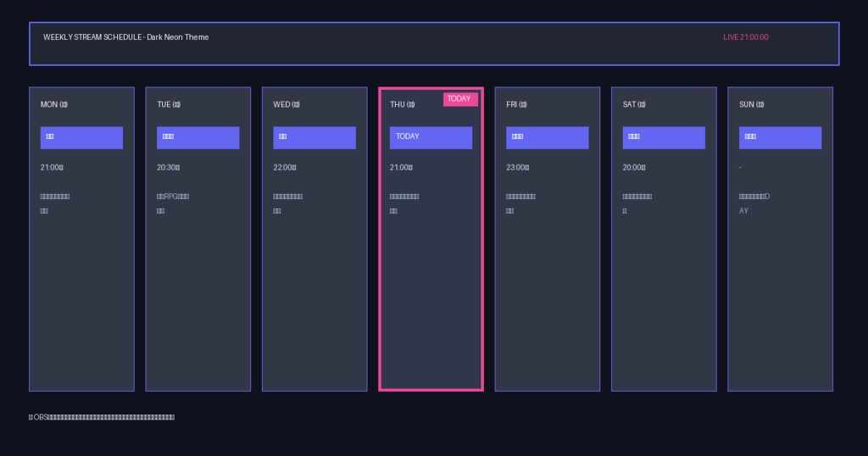
Task: Click Monday's purple status bar
Action: 81,138
